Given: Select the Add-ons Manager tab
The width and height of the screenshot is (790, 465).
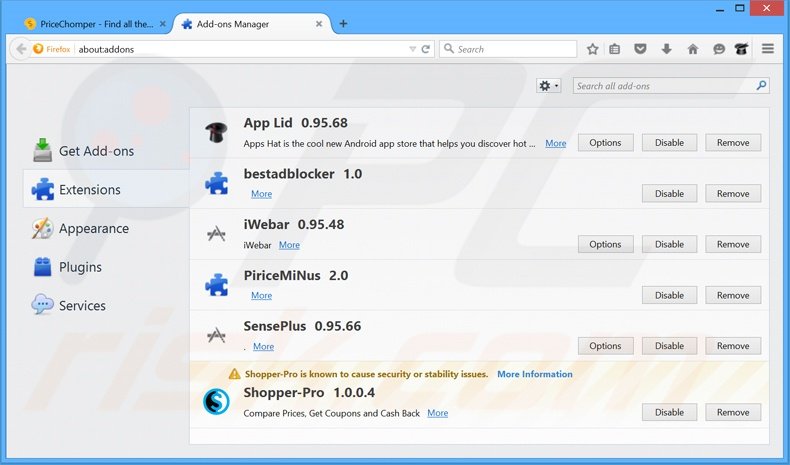Looking at the screenshot, I should [x=252, y=24].
